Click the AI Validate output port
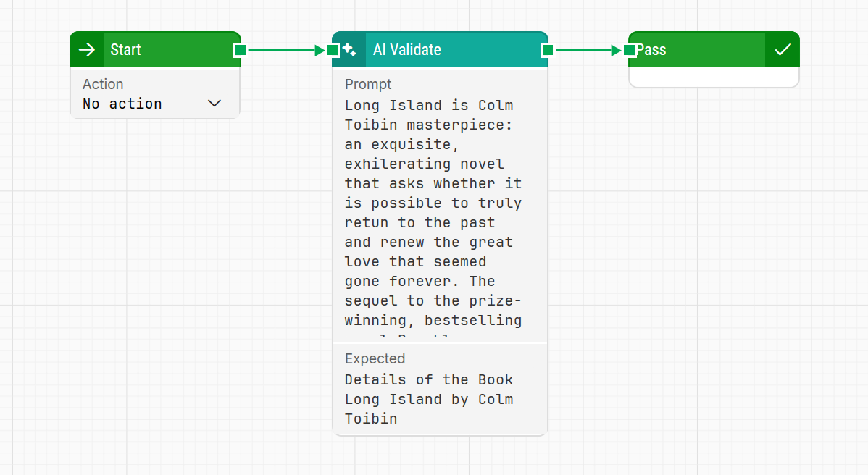This screenshot has width=868, height=475. point(548,50)
